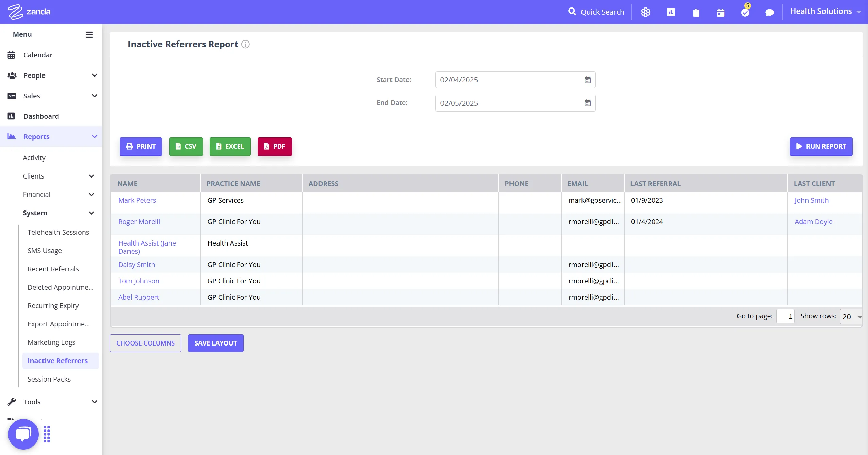868x455 pixels.
Task: Open the Quick Search magnifier icon
Action: pos(572,12)
